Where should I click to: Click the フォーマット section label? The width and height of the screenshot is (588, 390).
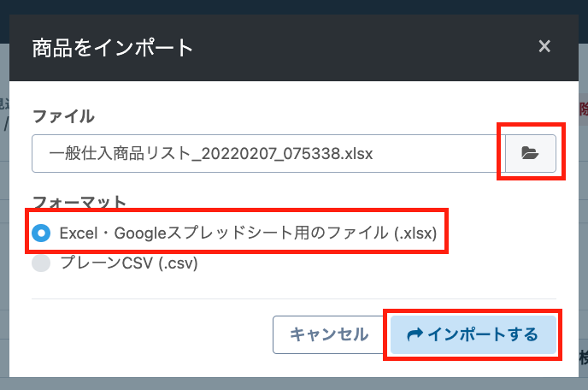[79, 203]
